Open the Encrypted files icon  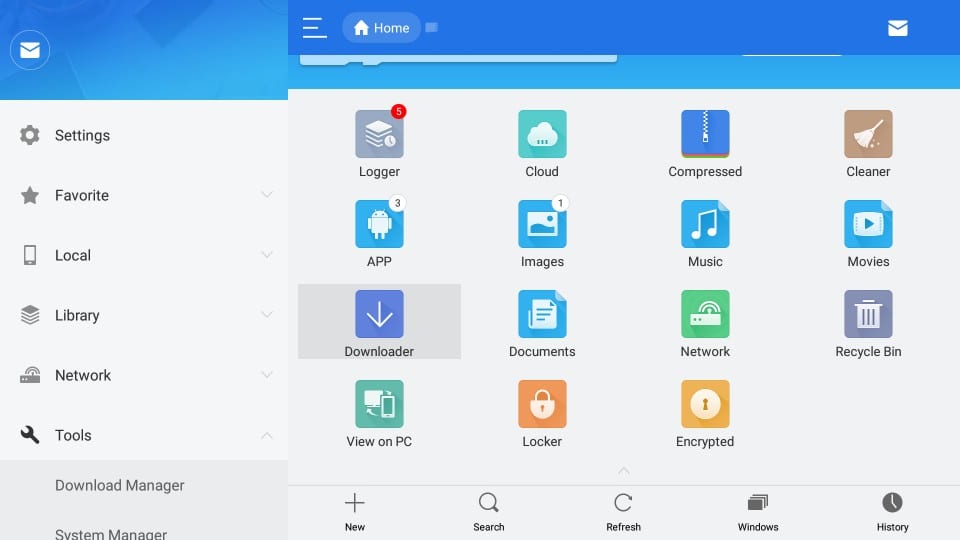[705, 404]
